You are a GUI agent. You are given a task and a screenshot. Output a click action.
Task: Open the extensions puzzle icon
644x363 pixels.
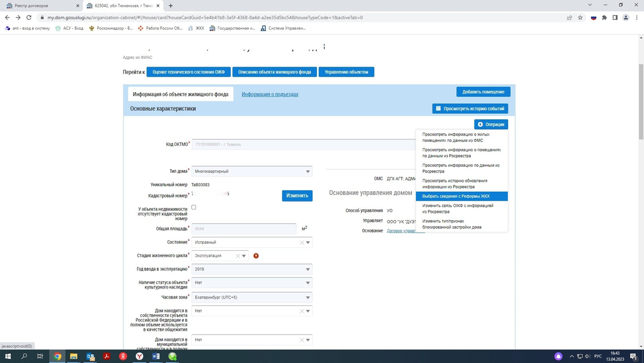(604, 17)
